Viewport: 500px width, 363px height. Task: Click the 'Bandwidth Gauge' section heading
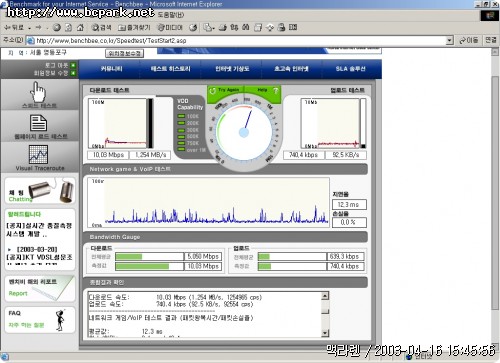[115, 237]
